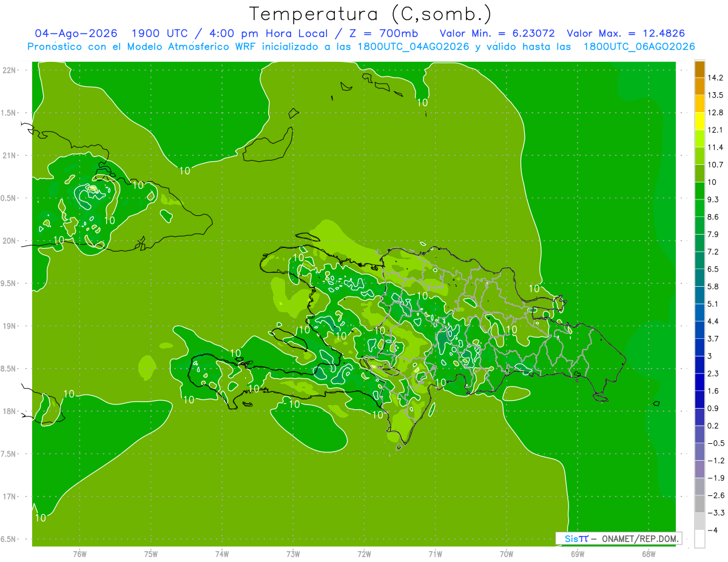This screenshot has height=562, width=728.
Task: Click the 'SisTT - ONAMET/REP.DOM.' logo box
Action: click(x=619, y=538)
